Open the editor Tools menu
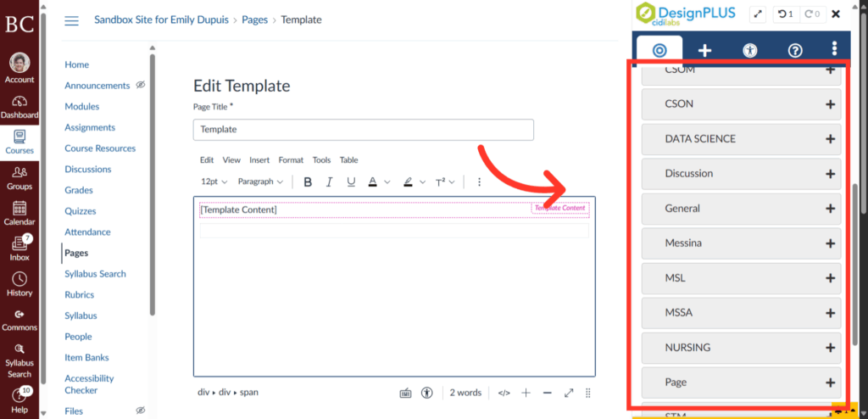868x419 pixels. pos(321,160)
